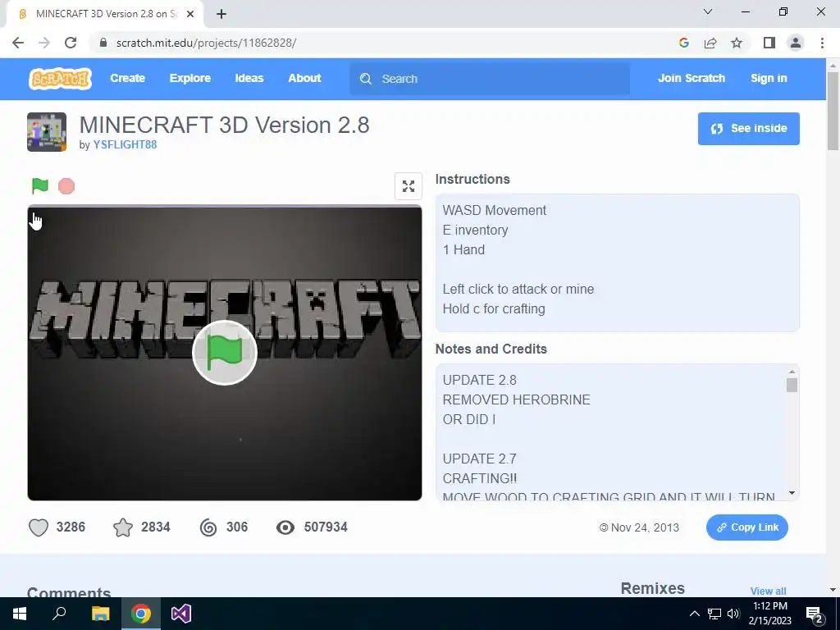840x630 pixels.
Task: Click the network tray icon
Action: click(714, 614)
